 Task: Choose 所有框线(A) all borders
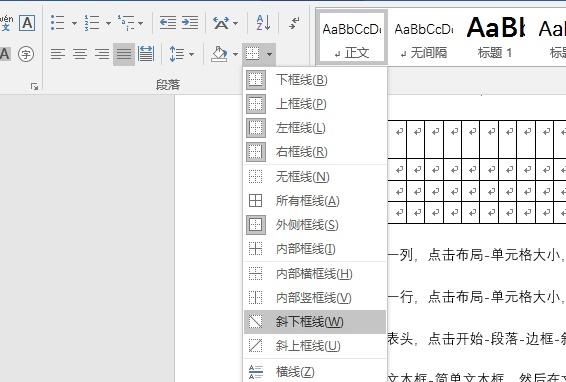[315, 201]
